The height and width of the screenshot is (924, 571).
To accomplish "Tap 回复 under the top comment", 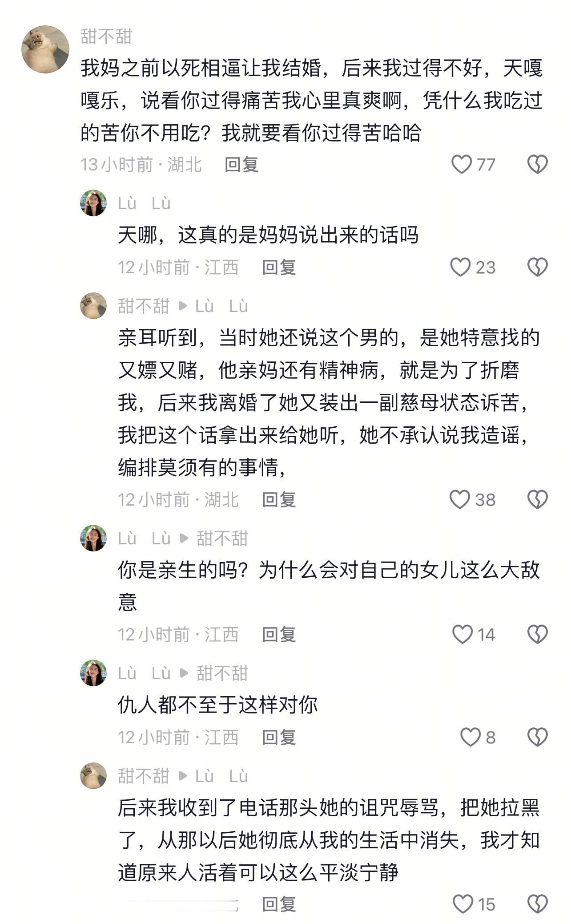I will tap(242, 164).
